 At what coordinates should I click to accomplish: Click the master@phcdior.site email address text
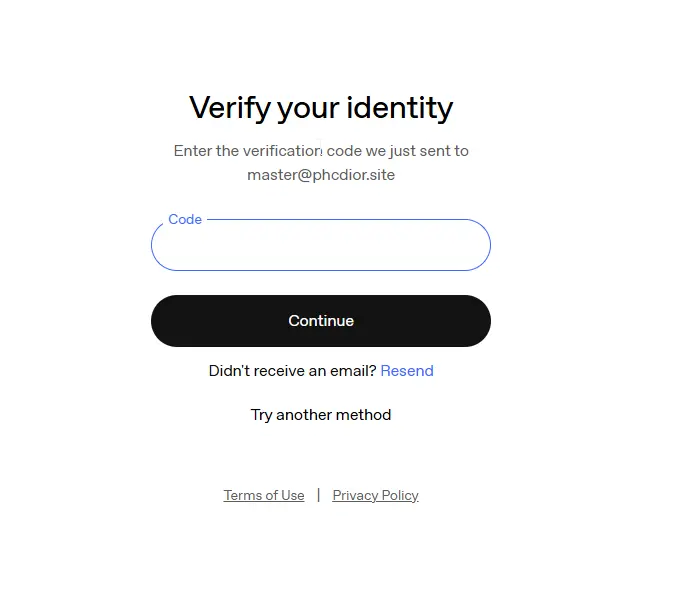321,175
